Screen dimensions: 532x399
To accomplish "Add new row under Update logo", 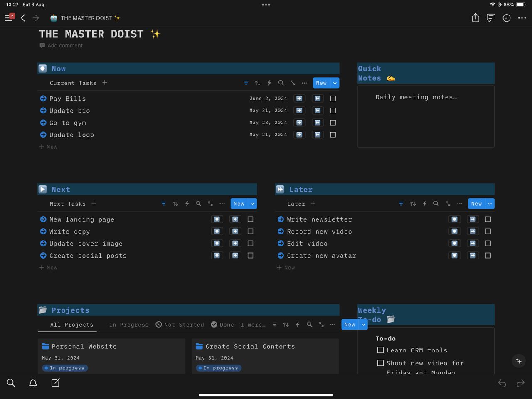I will point(48,147).
